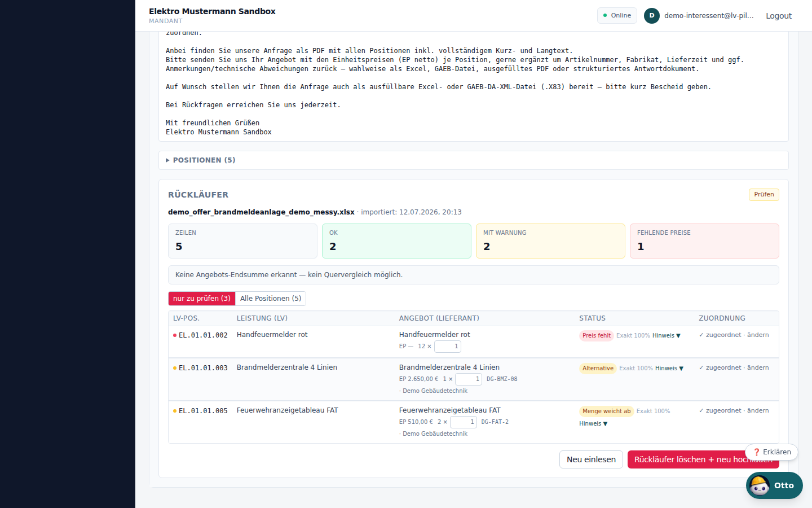
Task: Click the 'Elektro Mustermann Sandbox' header title
Action: [212, 11]
